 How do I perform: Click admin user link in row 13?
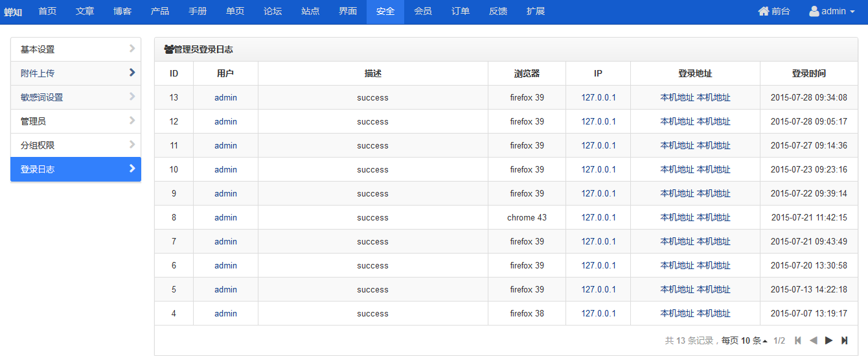coord(225,98)
